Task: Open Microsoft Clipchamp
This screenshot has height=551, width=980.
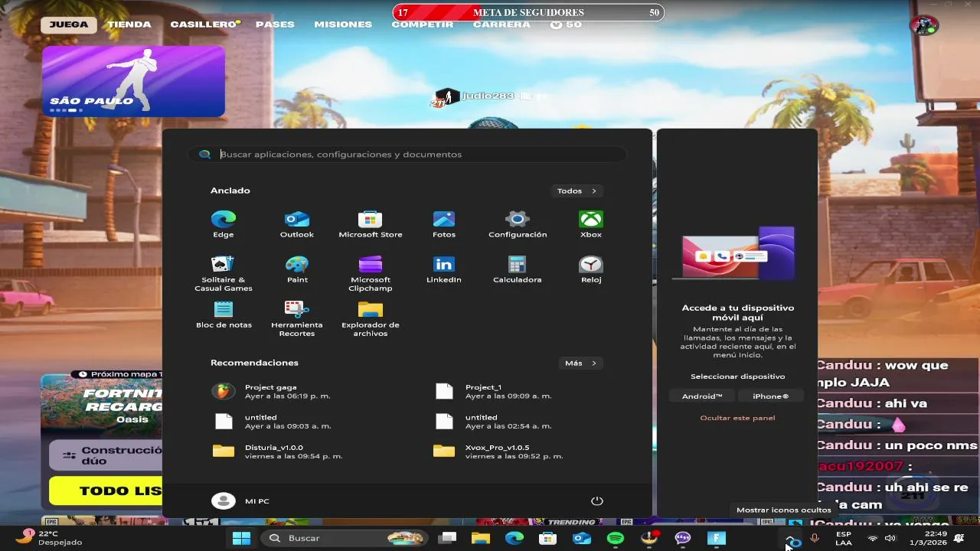Action: tap(371, 273)
